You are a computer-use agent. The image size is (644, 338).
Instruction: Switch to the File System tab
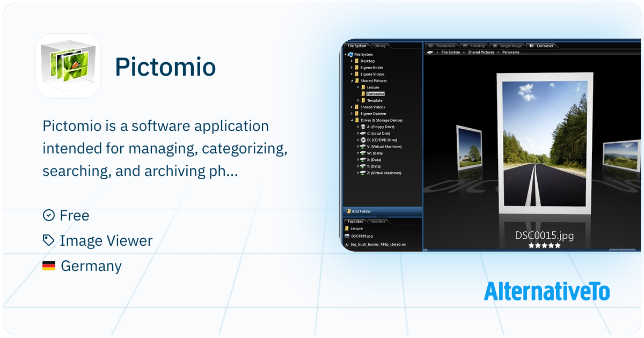pos(356,46)
